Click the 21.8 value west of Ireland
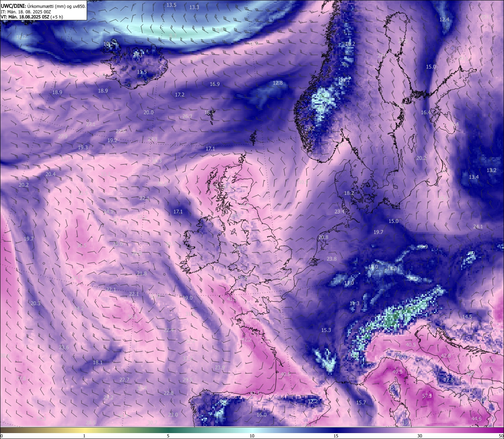The image size is (504, 439). (x=142, y=273)
